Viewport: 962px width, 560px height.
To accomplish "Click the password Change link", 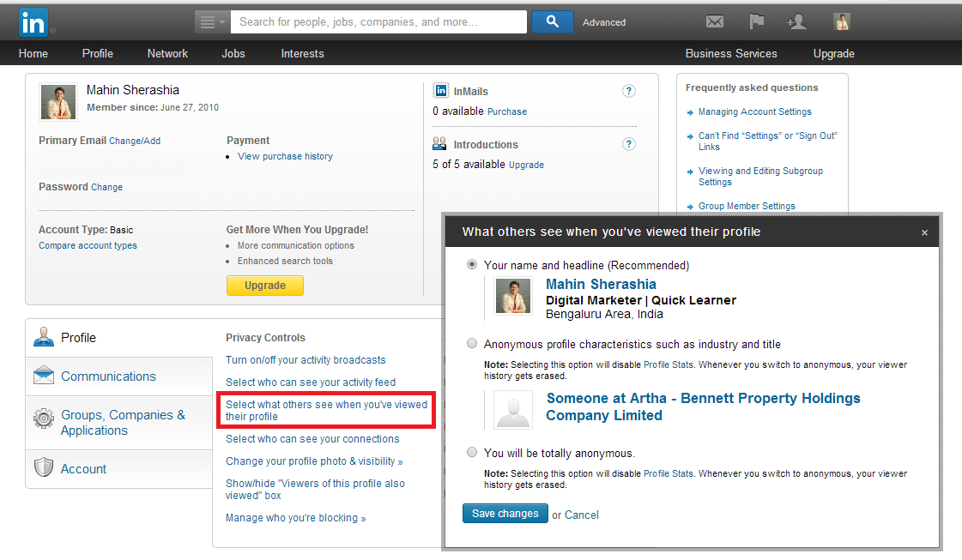I will click(106, 187).
